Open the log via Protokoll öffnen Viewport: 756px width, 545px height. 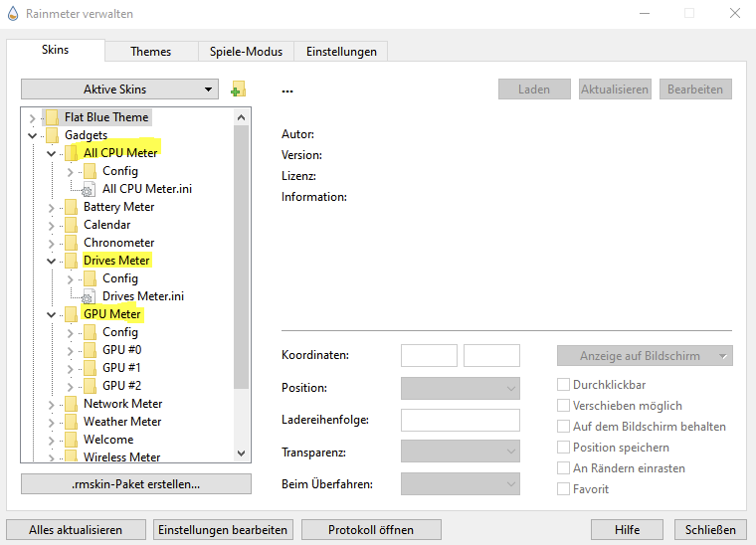[x=371, y=529]
